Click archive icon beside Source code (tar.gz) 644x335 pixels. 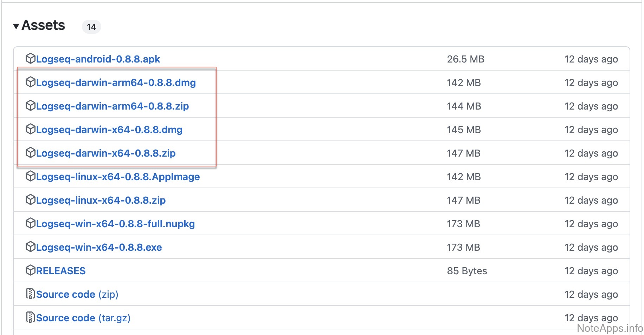[x=31, y=317]
